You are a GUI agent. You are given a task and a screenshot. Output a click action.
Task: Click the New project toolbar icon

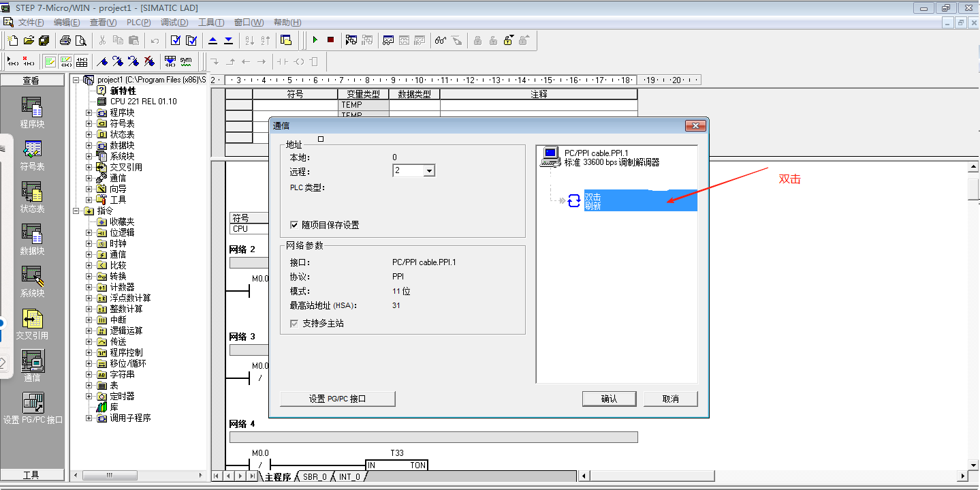point(13,40)
